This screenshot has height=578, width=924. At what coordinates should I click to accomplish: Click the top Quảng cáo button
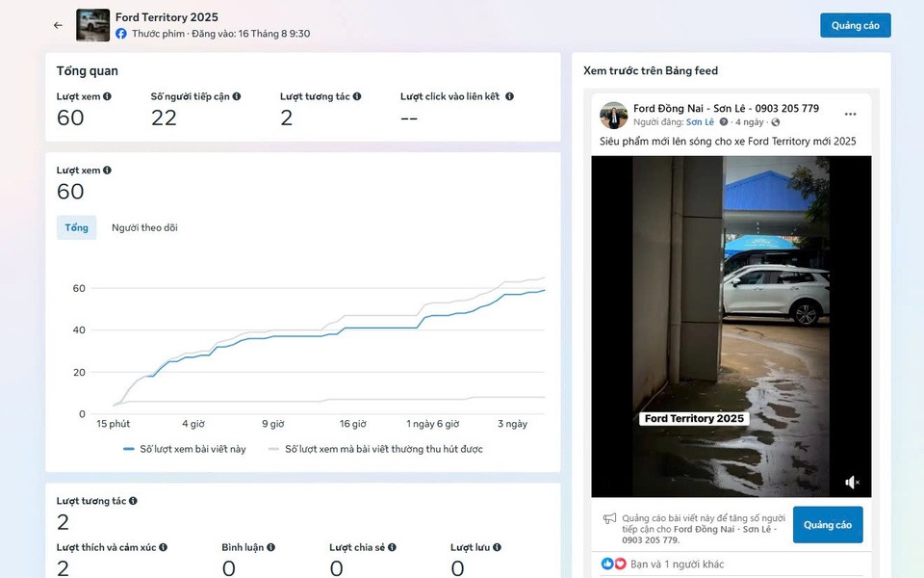point(855,25)
